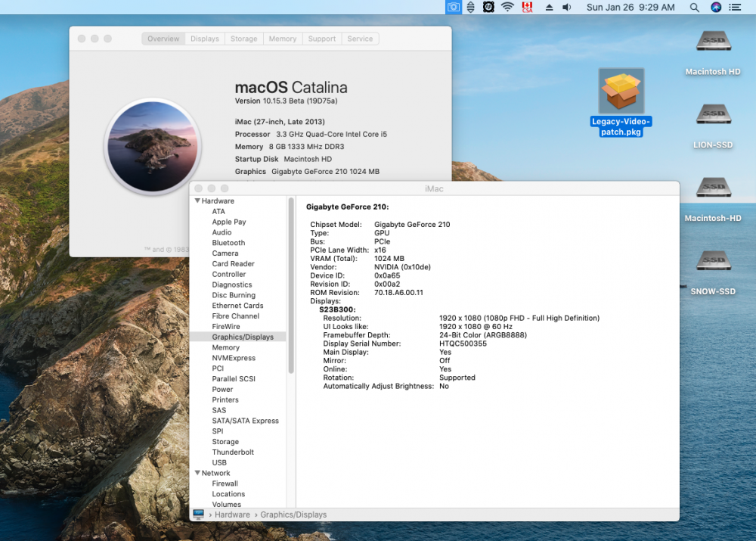Select Fibre Channel in the sidebar
This screenshot has width=756, height=541.
(236, 316)
